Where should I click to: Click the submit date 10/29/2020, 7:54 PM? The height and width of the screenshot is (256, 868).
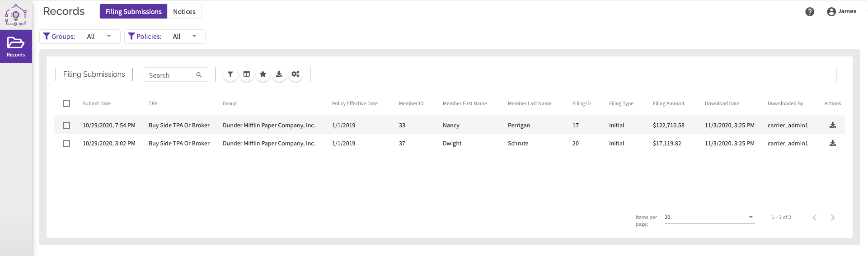click(109, 125)
